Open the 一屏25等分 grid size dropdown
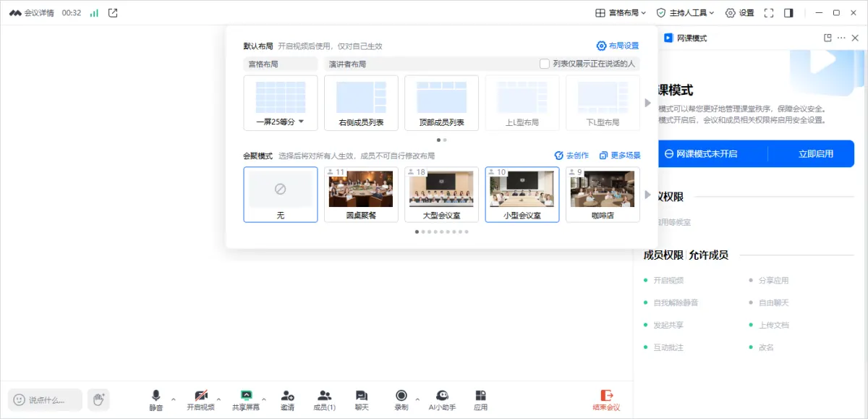868x419 pixels. [x=280, y=122]
